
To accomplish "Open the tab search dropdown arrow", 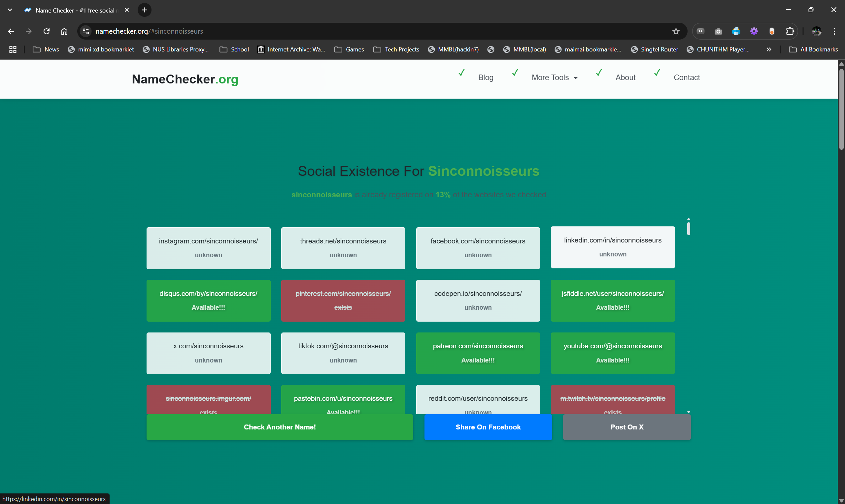I will [x=10, y=10].
